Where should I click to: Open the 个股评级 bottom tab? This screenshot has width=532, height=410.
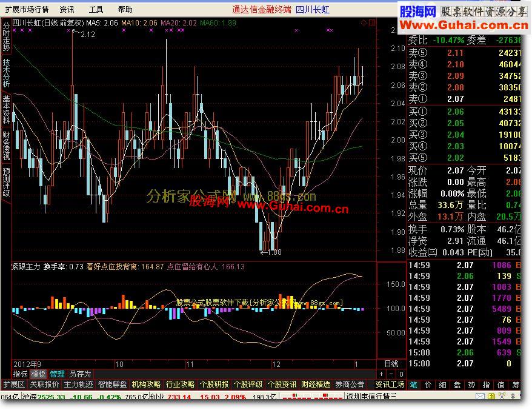pyautogui.click(x=248, y=385)
